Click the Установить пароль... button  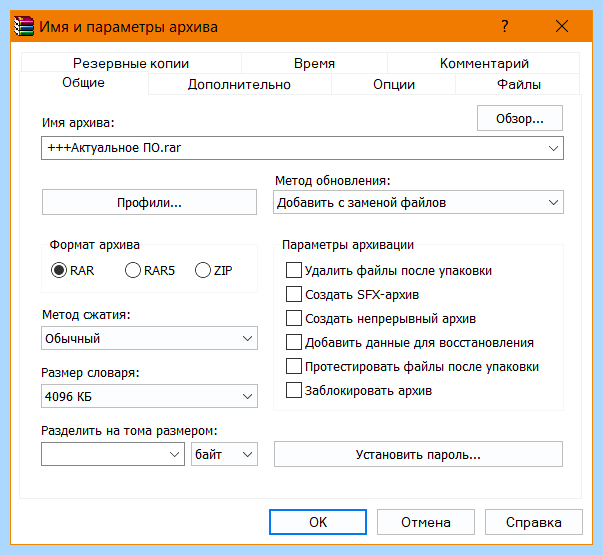[418, 454]
